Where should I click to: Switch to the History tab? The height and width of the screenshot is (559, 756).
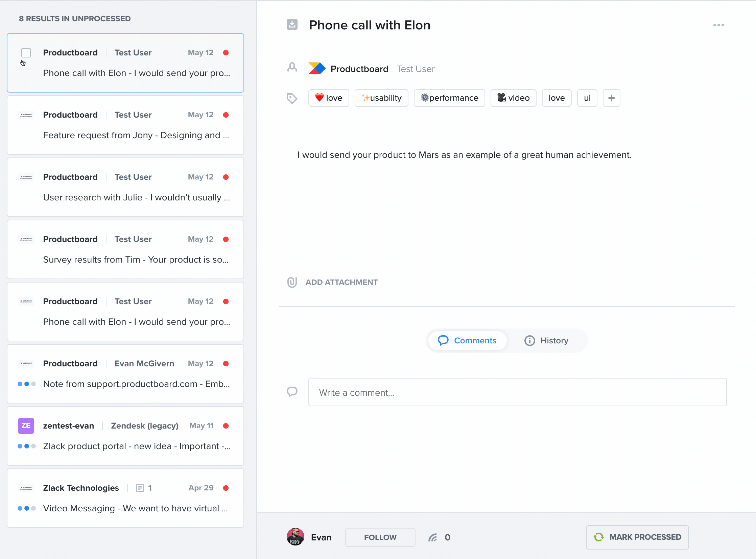coord(546,340)
